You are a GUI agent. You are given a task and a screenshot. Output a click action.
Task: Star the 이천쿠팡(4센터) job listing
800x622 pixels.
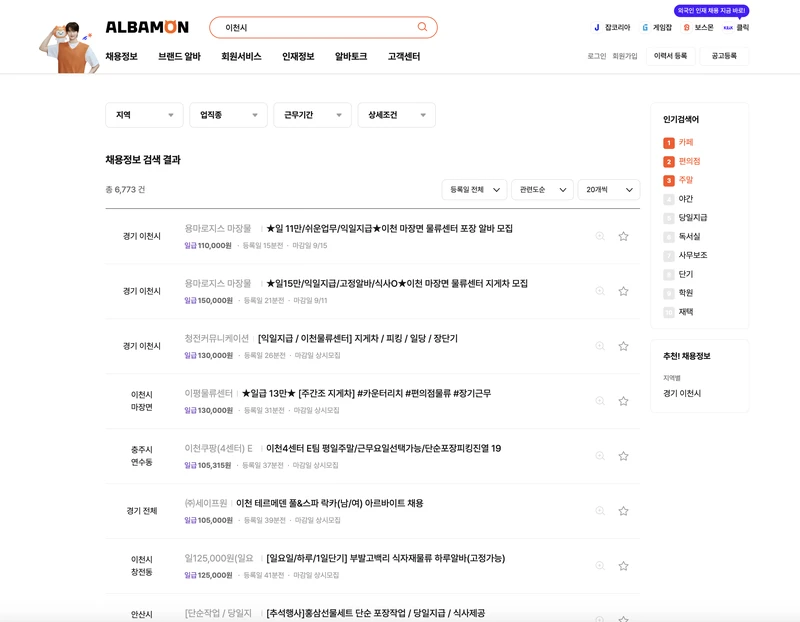(x=625, y=454)
